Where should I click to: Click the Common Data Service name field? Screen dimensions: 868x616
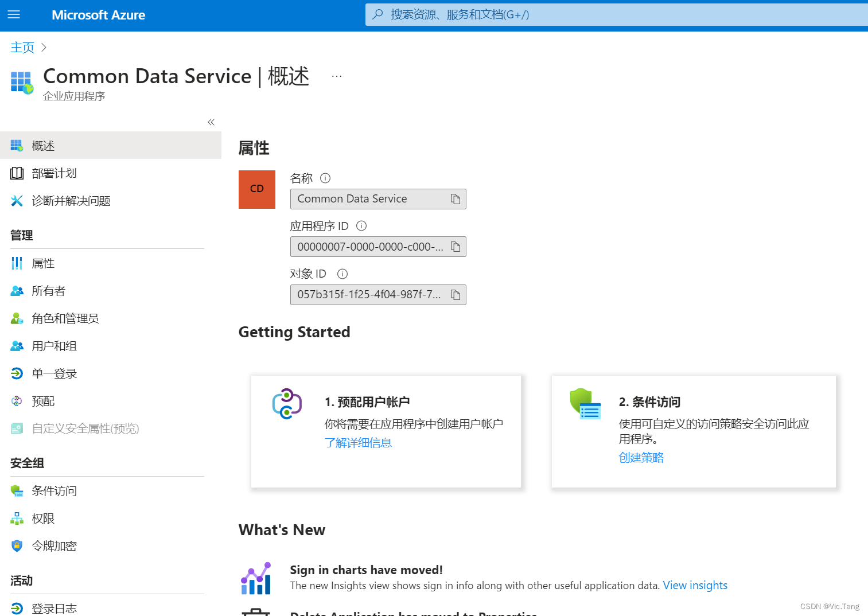pyautogui.click(x=378, y=199)
